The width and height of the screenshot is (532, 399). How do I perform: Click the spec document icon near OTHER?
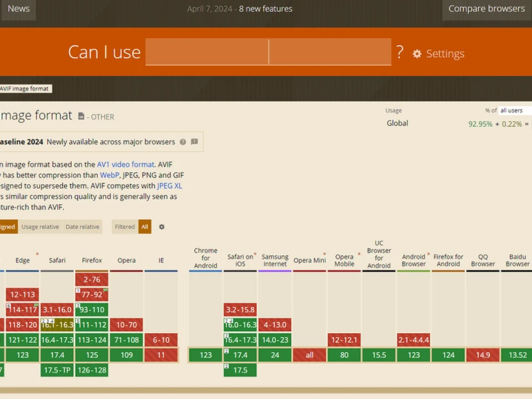(81, 116)
